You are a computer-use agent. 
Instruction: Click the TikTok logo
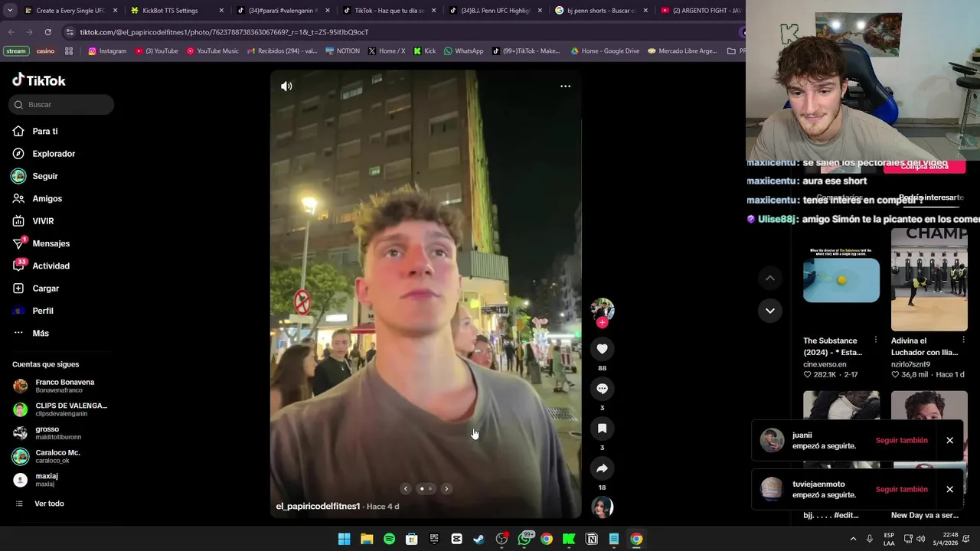[x=39, y=80]
